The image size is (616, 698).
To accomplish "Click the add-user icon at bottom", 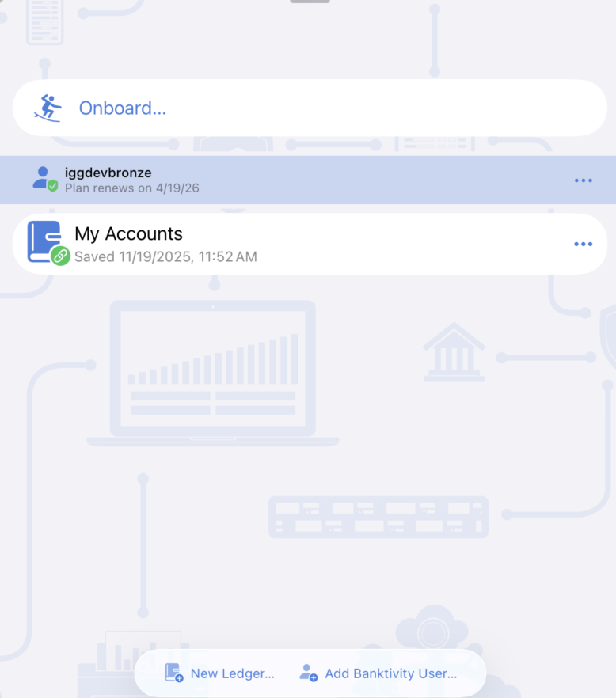I will tap(308, 673).
